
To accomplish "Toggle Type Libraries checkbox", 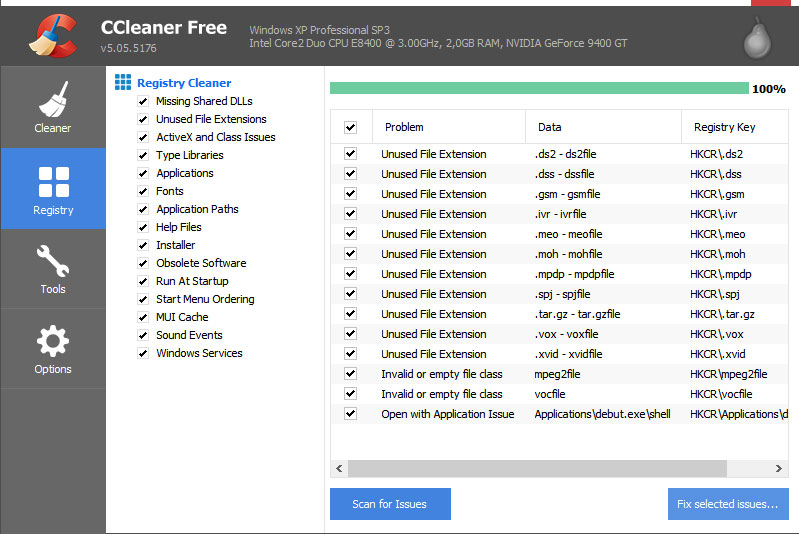I will coord(143,155).
